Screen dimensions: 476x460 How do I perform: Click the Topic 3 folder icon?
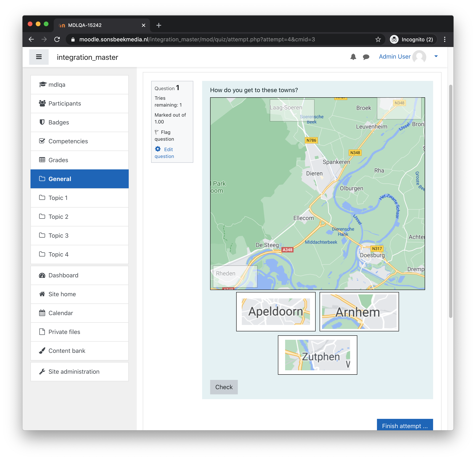coord(42,235)
